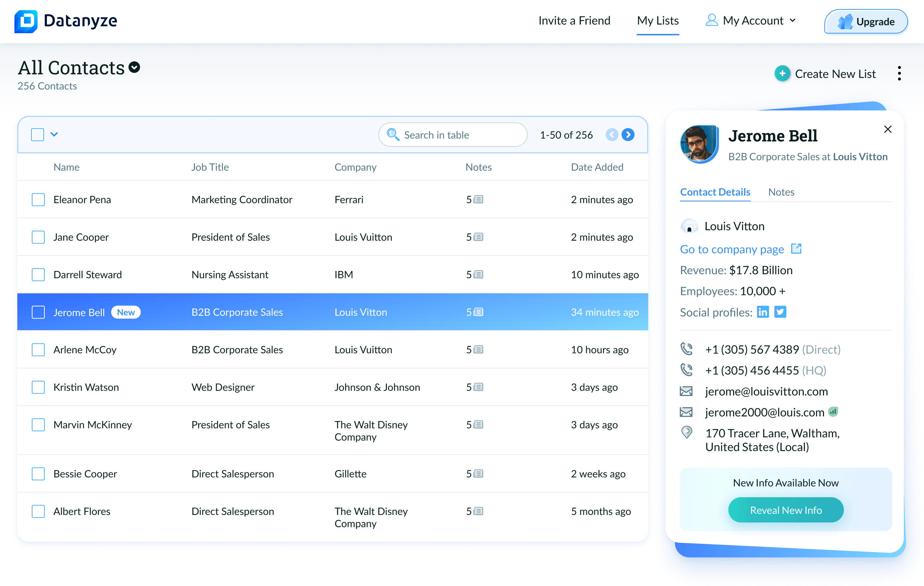The image size is (924, 586).
Task: Click the envelope icon for jerome@louisvitton.com
Action: click(686, 391)
